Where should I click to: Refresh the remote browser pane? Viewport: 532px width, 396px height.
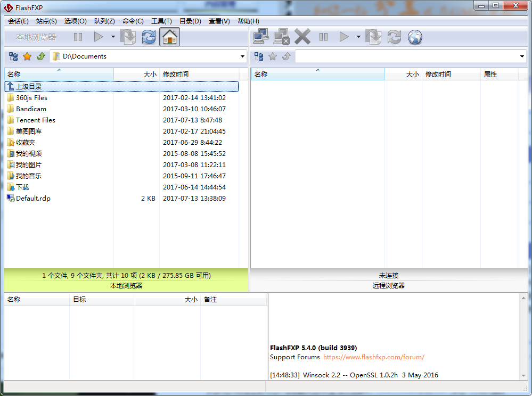[x=394, y=37]
